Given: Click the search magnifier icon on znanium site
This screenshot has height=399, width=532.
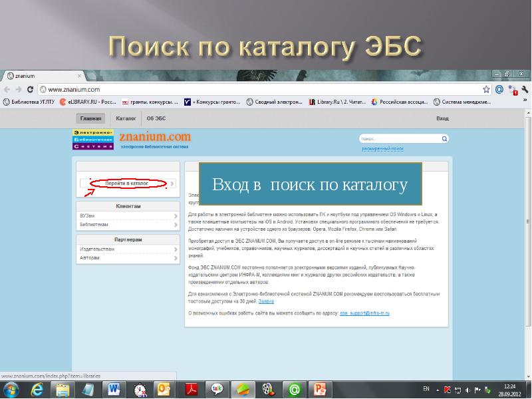Looking at the screenshot, I should [444, 139].
